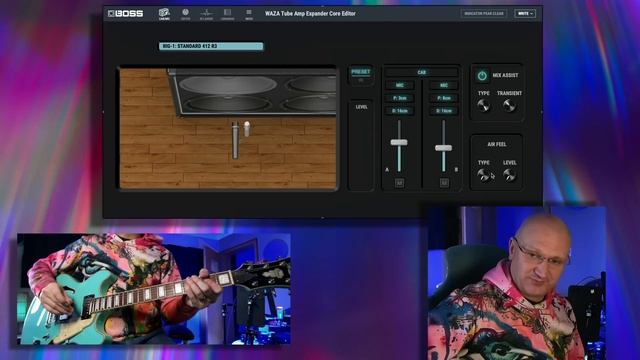Select the PRESET button

pos(361,72)
